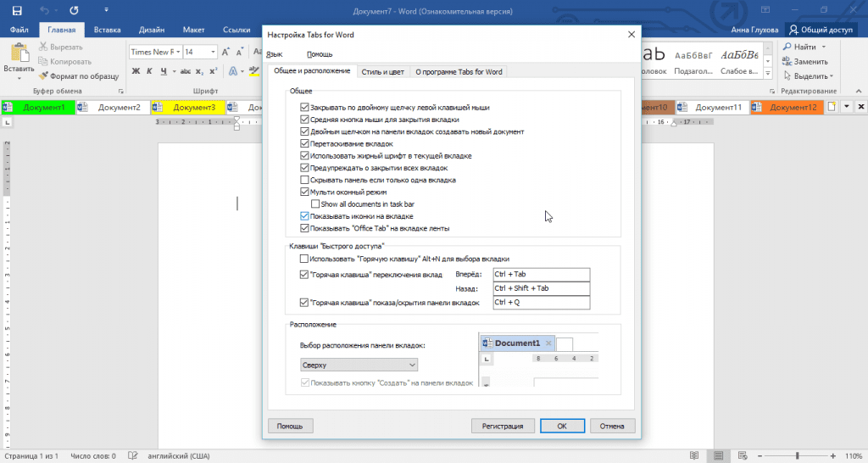Open the tab list dropdown arrow on tab bar
The width and height of the screenshot is (868, 463).
[x=847, y=107]
